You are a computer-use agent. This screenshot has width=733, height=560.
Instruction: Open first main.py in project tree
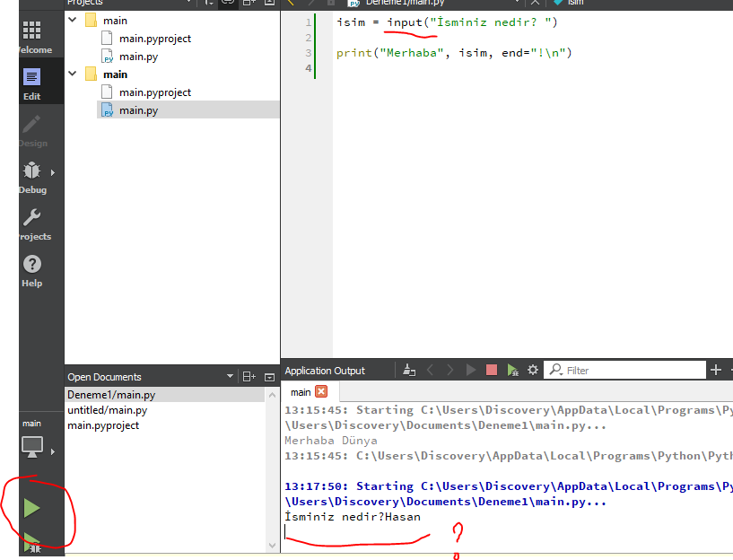(138, 57)
